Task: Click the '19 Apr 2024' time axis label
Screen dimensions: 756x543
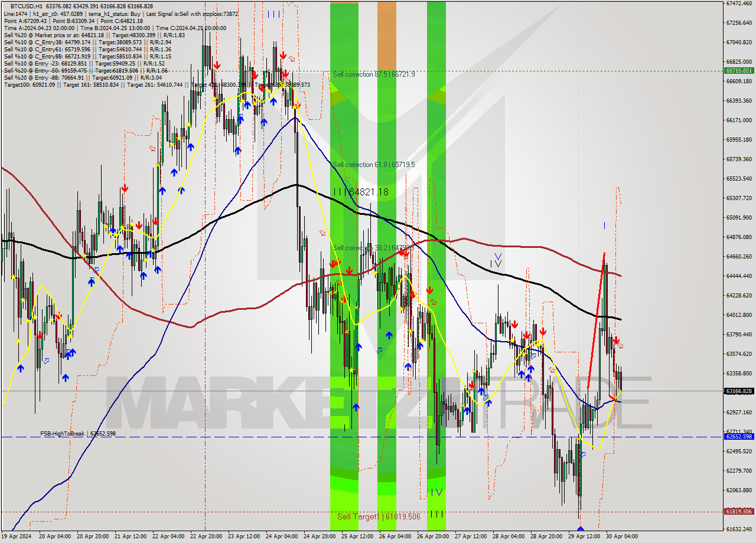Action: click(17, 537)
